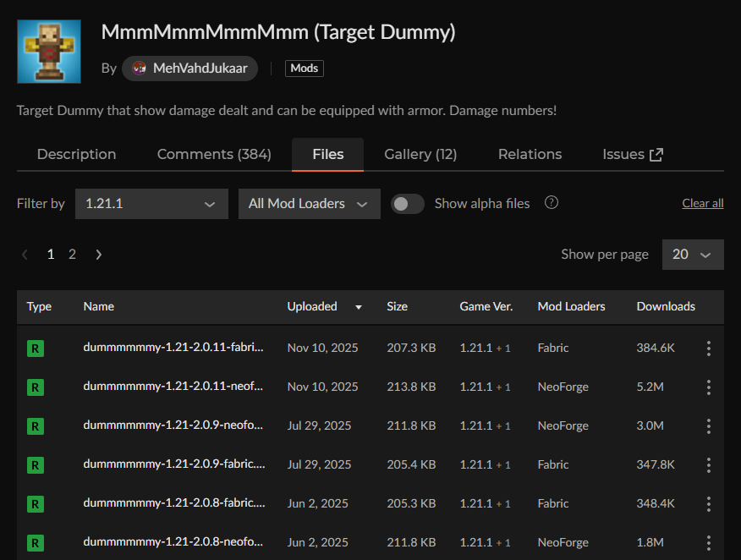Image resolution: width=741 pixels, height=560 pixels.
Task: Click the Target Dummy mod thumbnail image
Action: pos(49,52)
